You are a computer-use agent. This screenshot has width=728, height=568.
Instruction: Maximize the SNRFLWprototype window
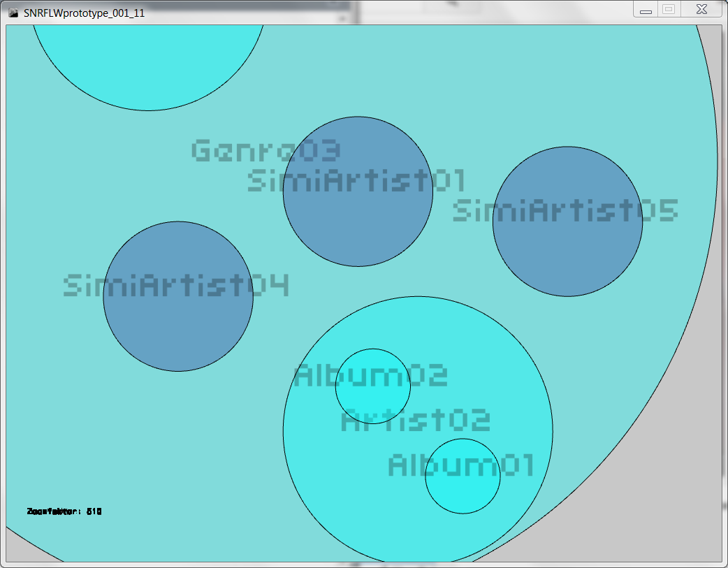[669, 10]
